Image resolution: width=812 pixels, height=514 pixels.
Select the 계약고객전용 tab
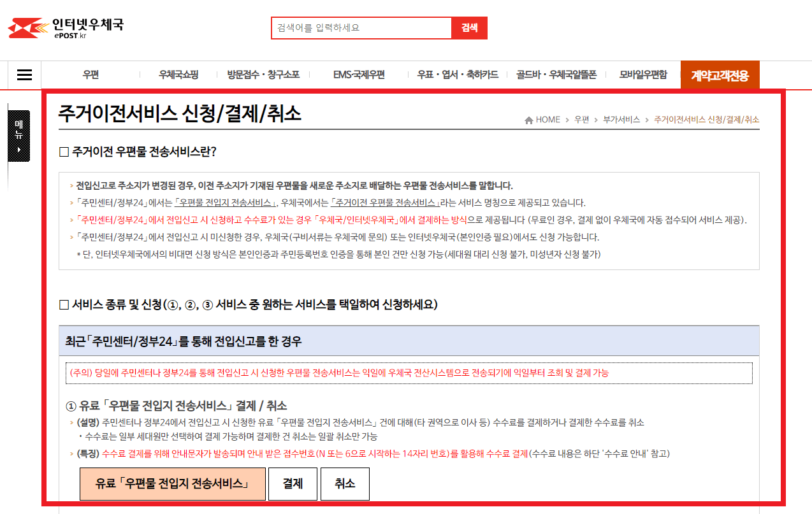[x=720, y=75]
